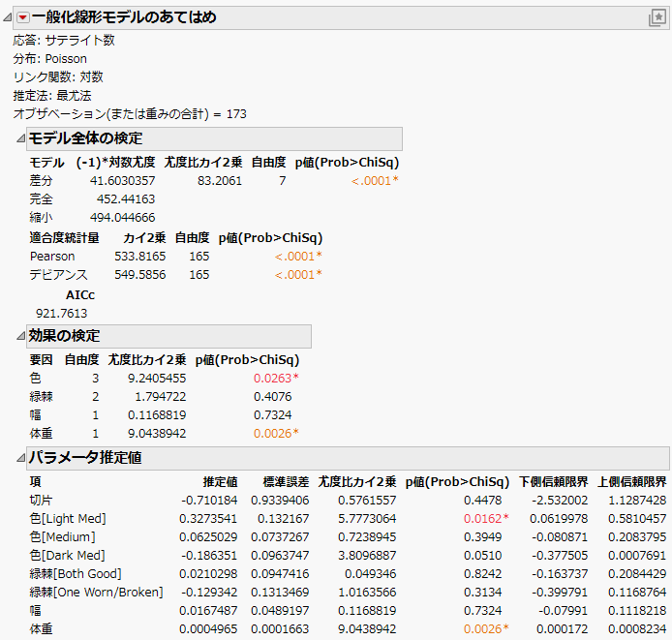Collapse the 一般化線形モデルのあてはめ report outline
This screenshot has height=640, width=672.
(9, 17)
